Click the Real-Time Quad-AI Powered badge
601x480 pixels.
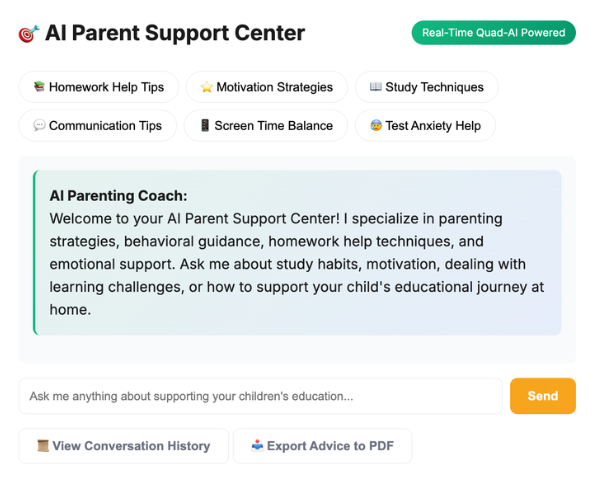tap(493, 33)
